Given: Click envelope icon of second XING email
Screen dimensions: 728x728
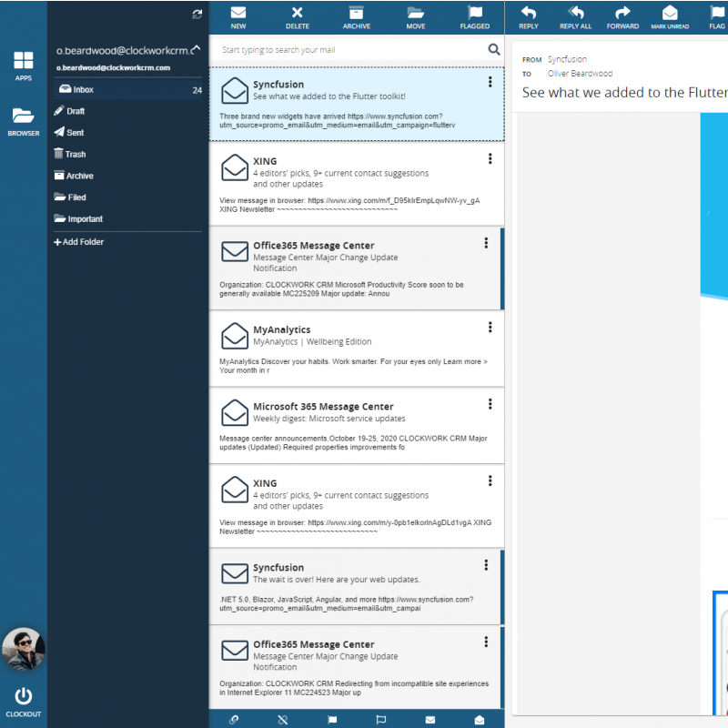Looking at the screenshot, I should point(235,490).
